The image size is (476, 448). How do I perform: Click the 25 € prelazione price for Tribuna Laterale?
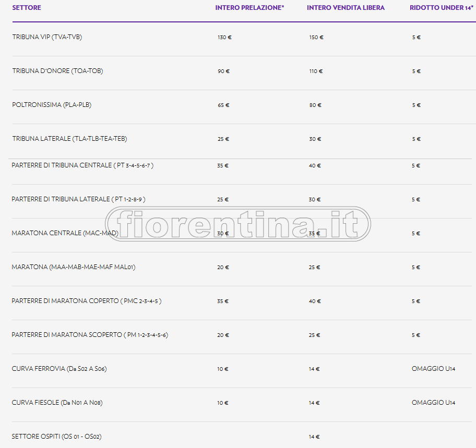coord(223,139)
